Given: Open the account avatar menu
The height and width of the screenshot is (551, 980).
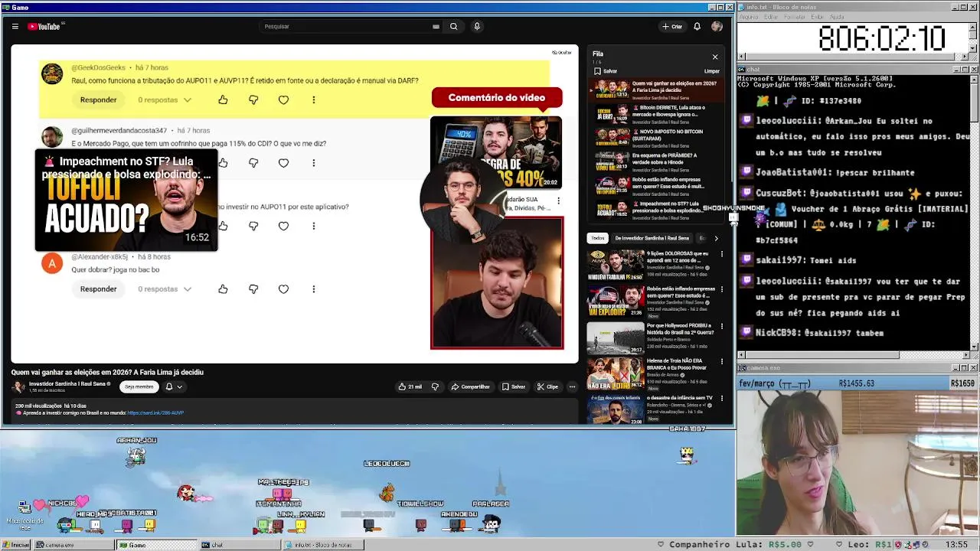Looking at the screenshot, I should pyautogui.click(x=717, y=26).
